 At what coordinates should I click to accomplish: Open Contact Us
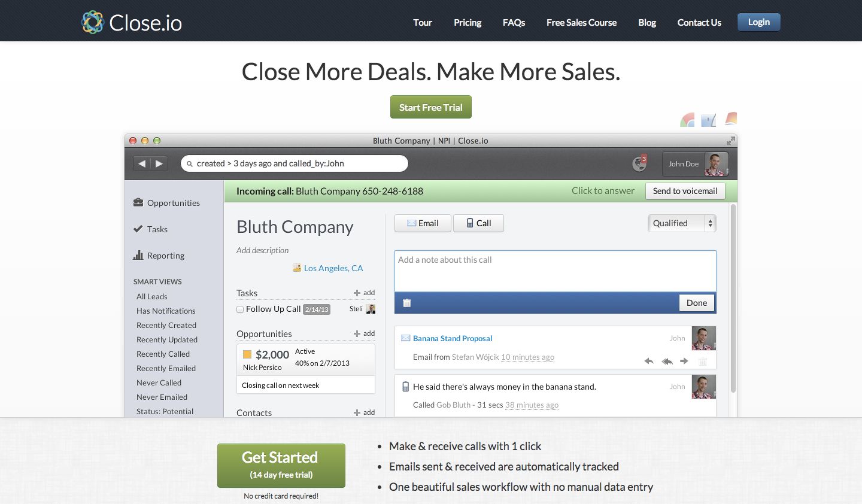(x=699, y=22)
